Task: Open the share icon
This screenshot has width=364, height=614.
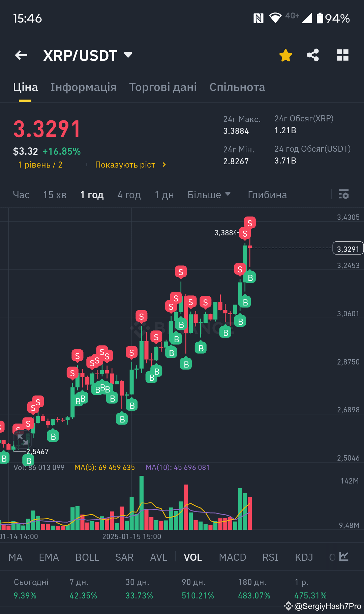Action: [x=313, y=55]
